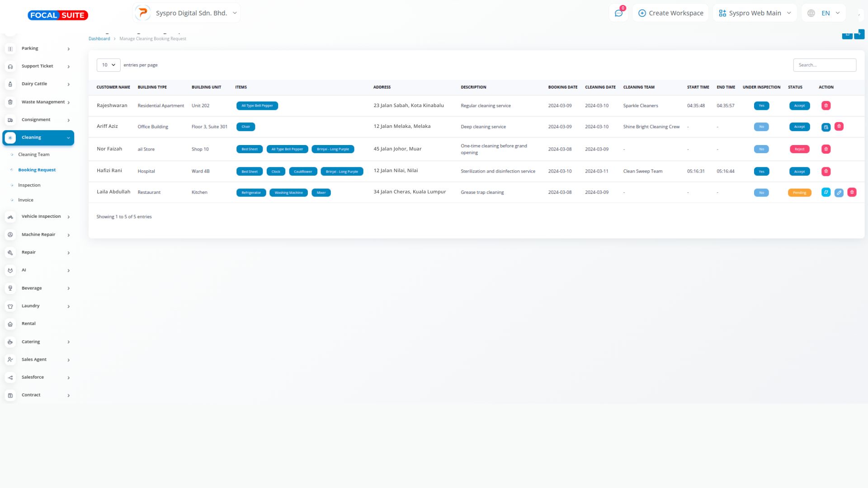The image size is (868, 488).
Task: Click the calendar icon in Ariff Aziz row
Action: pyautogui.click(x=826, y=127)
